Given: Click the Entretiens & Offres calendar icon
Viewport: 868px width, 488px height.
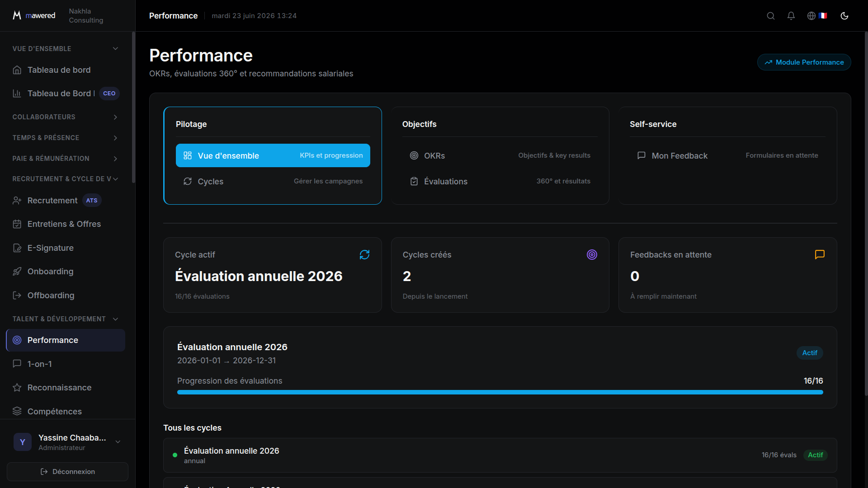Looking at the screenshot, I should point(17,224).
